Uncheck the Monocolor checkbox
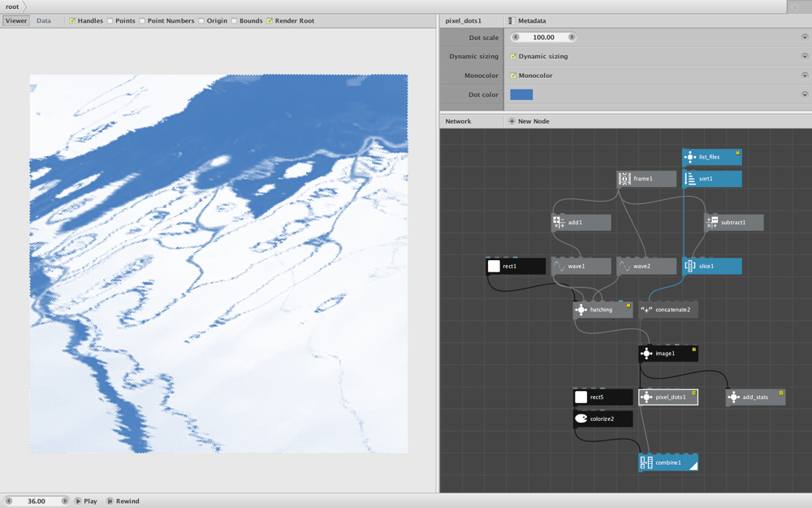812x508 pixels. (x=513, y=76)
